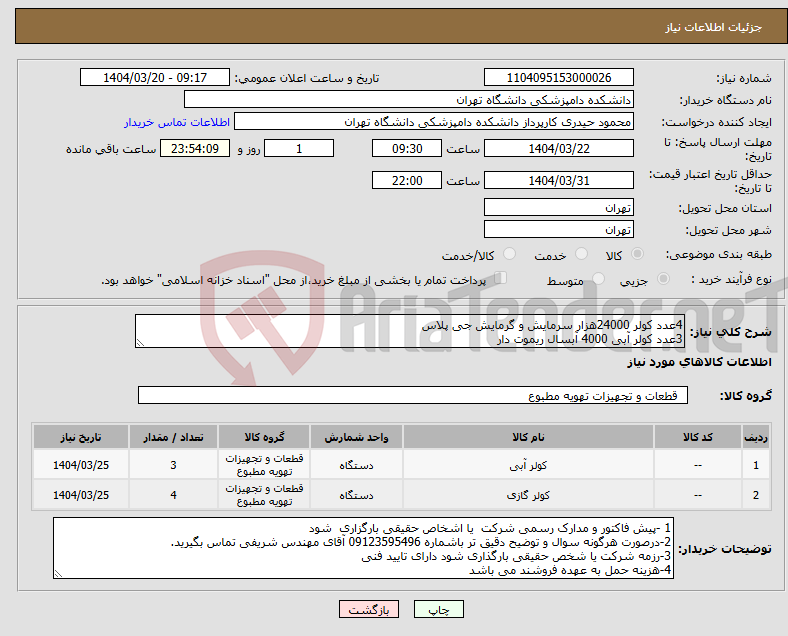Select the کالا radio button
This screenshot has height=636, width=788.
point(637,254)
